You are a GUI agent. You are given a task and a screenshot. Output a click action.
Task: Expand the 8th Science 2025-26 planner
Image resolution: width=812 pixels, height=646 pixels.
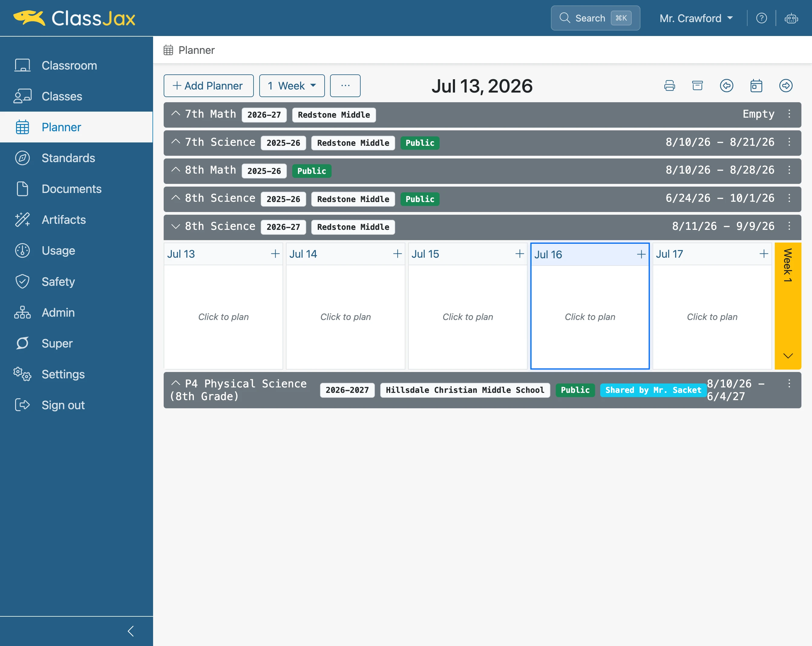[175, 197]
